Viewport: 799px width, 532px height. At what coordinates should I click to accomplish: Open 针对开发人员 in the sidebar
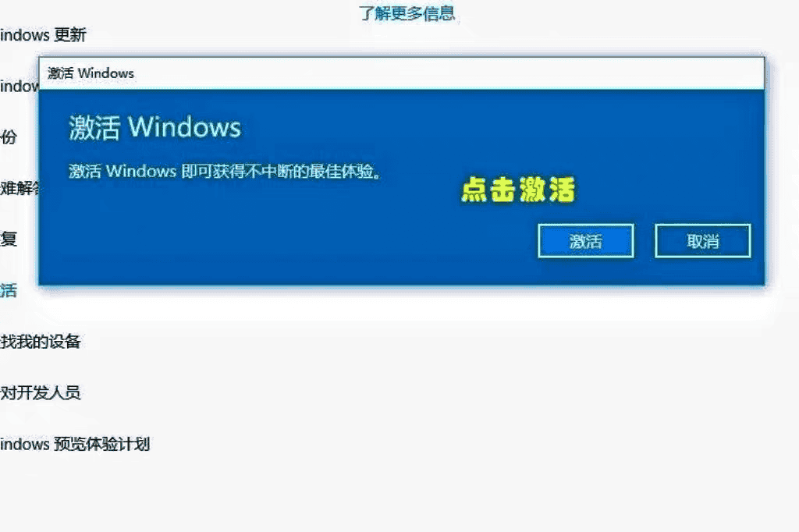coord(41,392)
